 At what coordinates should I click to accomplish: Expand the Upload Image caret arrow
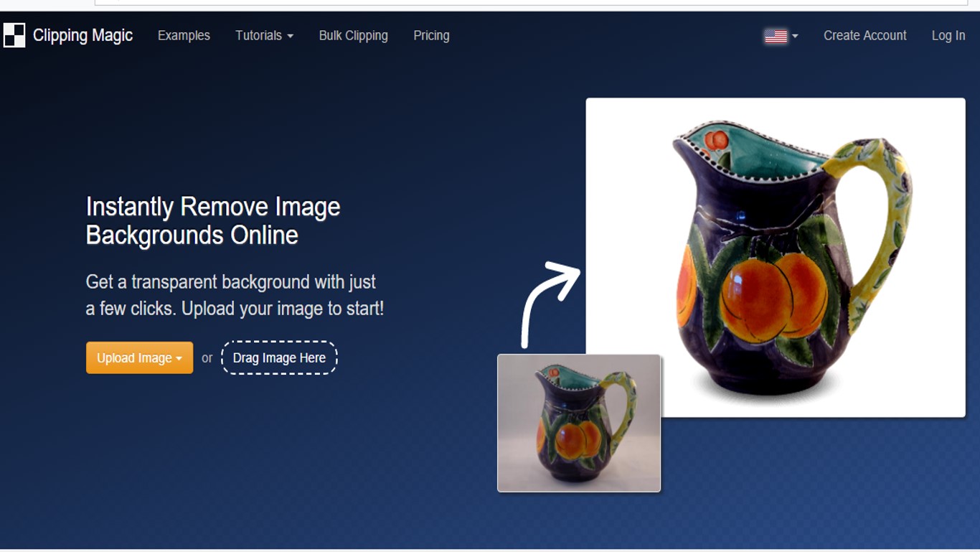click(x=179, y=359)
